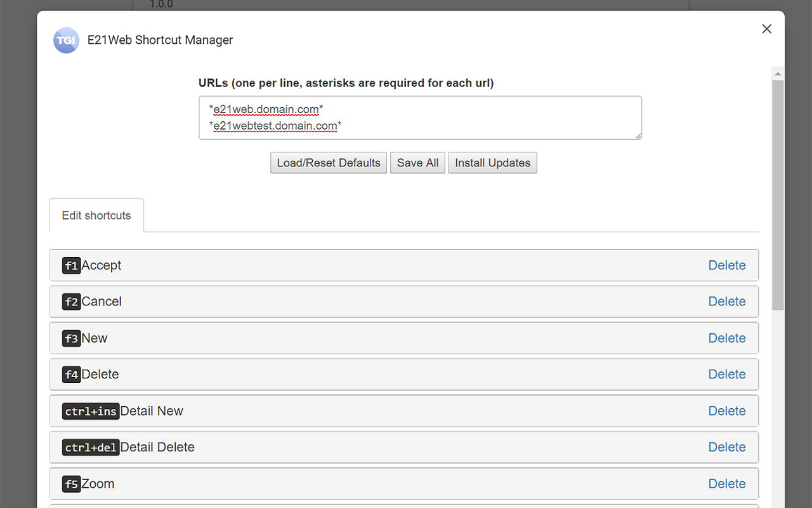Delete the f4 Delete shortcut
The height and width of the screenshot is (508, 812).
coord(727,375)
